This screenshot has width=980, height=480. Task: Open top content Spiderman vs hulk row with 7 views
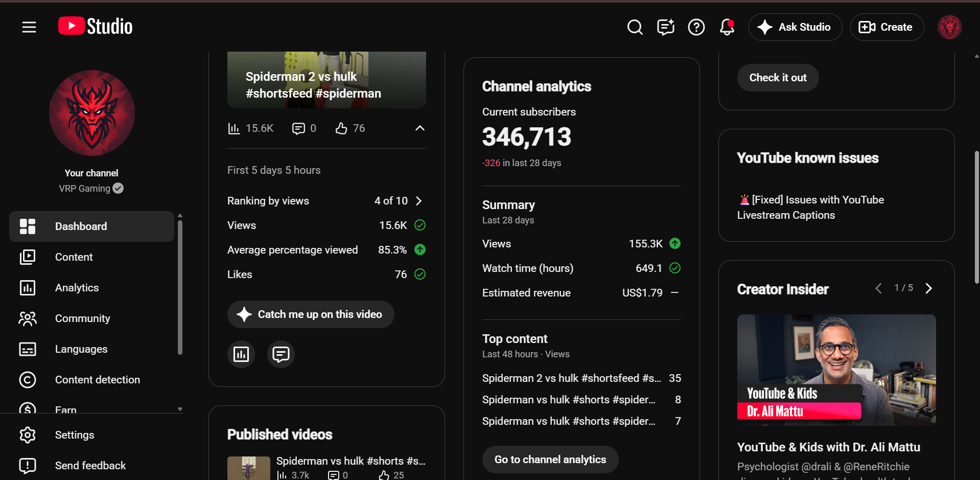click(x=581, y=421)
